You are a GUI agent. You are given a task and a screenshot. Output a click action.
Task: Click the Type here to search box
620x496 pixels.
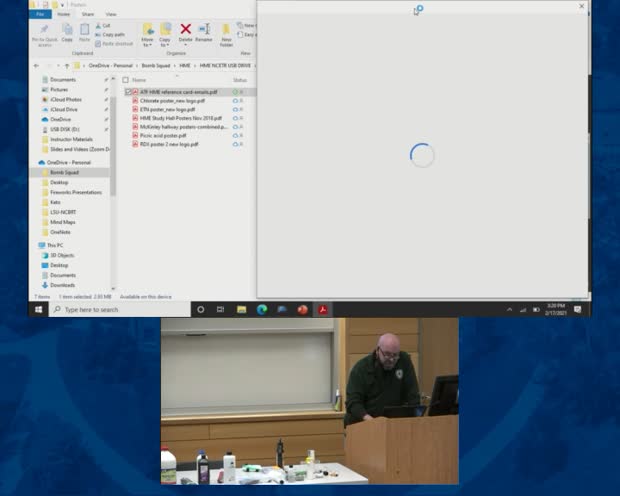pos(119,309)
